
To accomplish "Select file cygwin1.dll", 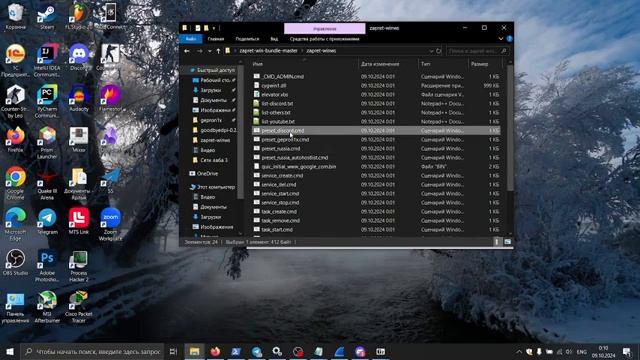I will (x=274, y=86).
